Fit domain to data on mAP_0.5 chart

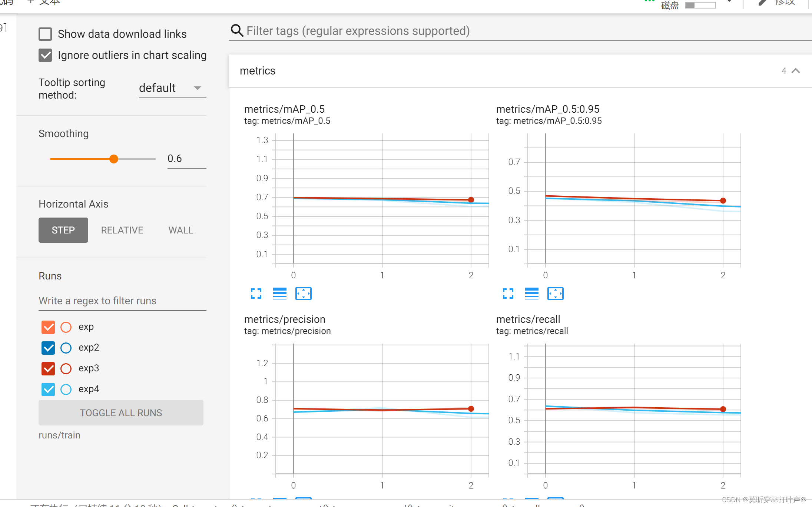pos(303,294)
